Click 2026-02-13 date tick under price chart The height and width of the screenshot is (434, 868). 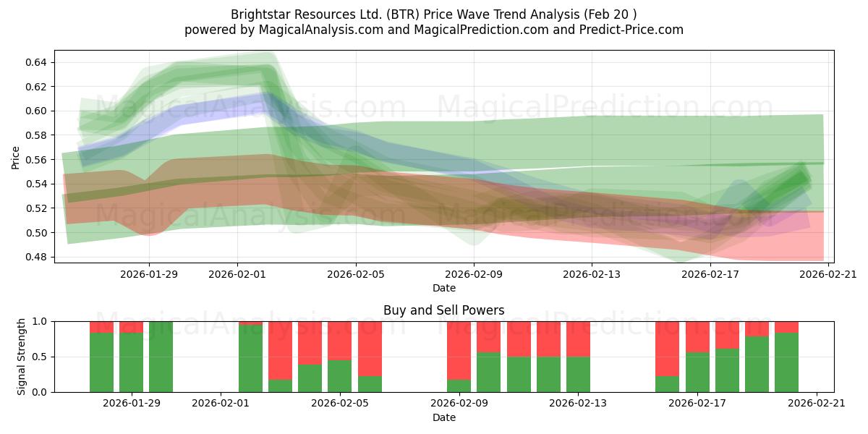592,274
